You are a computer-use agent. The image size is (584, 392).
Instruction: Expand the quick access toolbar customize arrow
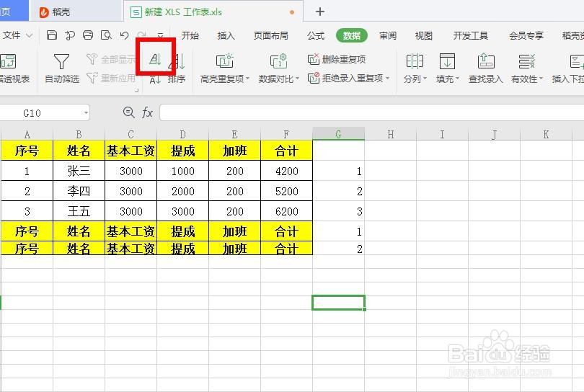point(160,35)
